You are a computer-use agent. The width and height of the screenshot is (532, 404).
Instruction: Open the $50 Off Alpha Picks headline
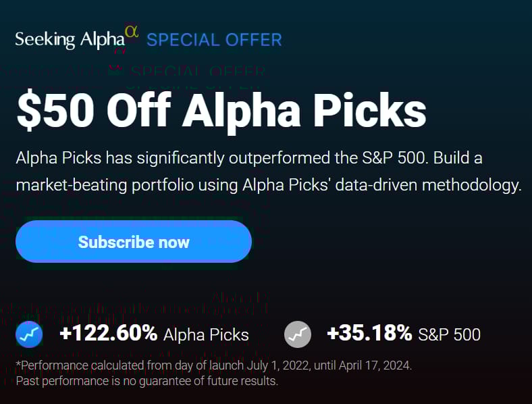[x=221, y=111]
